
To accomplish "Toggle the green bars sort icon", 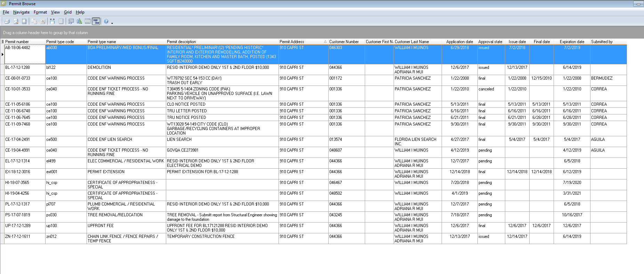I will [79, 22].
